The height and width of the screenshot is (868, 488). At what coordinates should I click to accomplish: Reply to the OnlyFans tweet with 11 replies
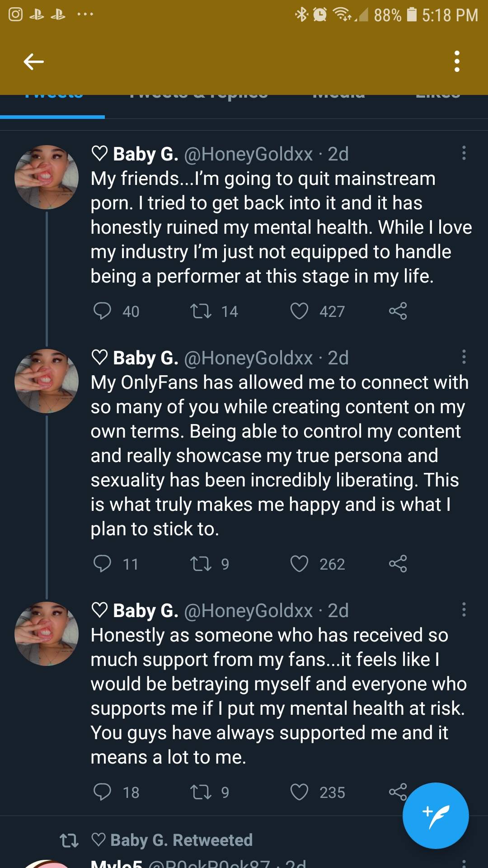[x=102, y=564]
